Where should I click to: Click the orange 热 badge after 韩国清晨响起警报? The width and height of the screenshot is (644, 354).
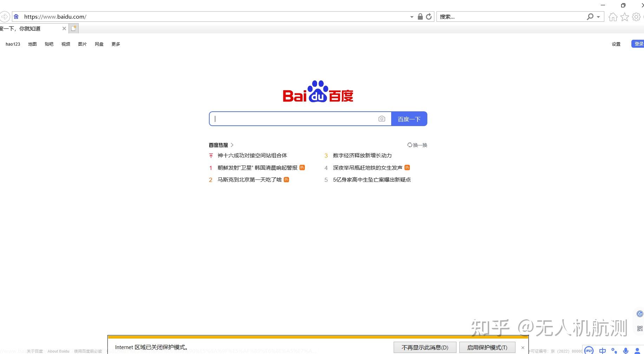pyautogui.click(x=302, y=168)
